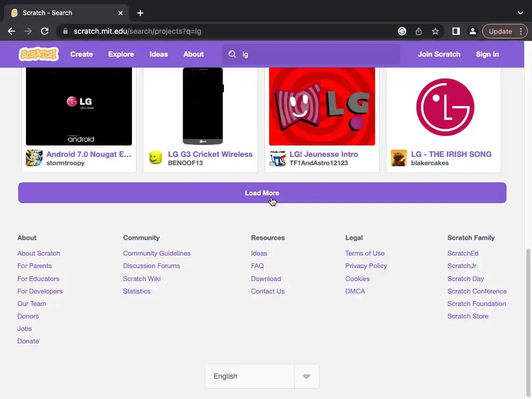The image size is (532, 399).
Task: Open the Create menu item
Action: pyautogui.click(x=82, y=54)
